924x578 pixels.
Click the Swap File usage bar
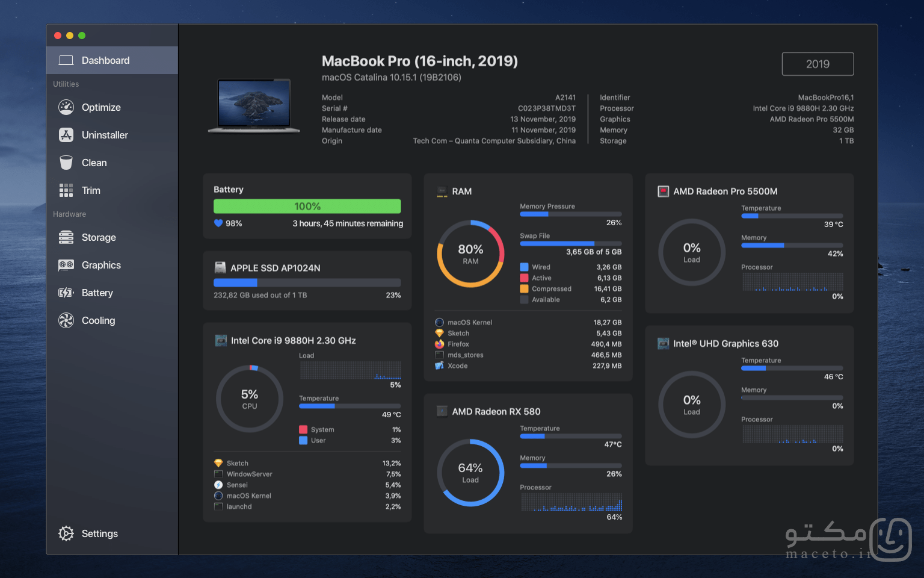[x=571, y=243]
